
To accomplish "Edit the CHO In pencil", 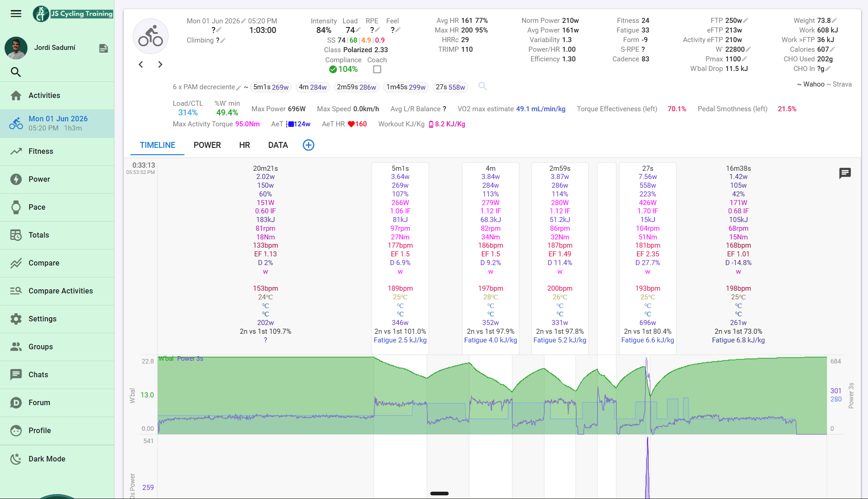I will pyautogui.click(x=828, y=69).
